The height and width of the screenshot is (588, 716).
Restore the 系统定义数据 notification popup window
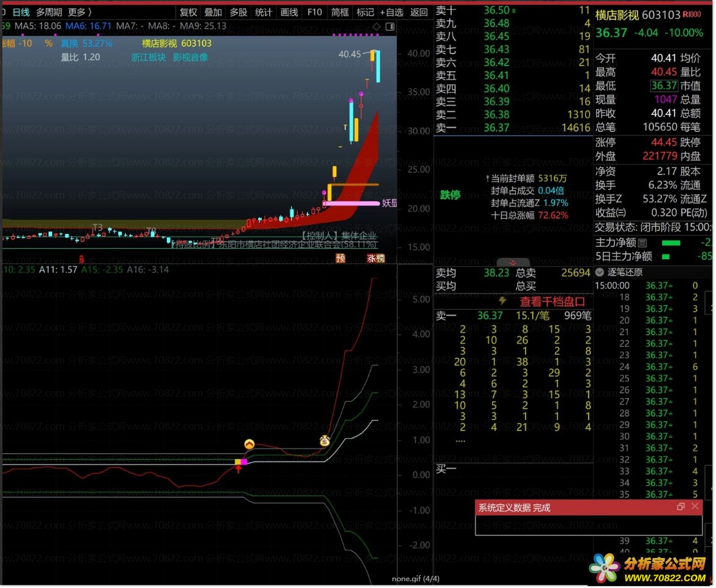[x=681, y=507]
